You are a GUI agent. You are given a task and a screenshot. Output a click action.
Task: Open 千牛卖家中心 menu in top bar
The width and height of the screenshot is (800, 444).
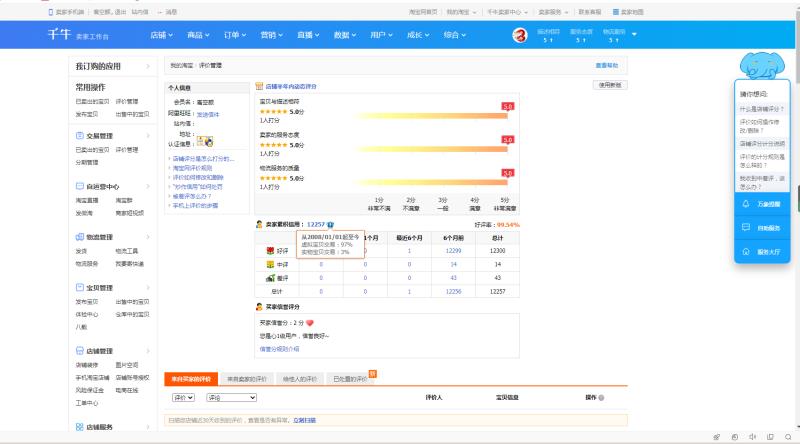pyautogui.click(x=507, y=12)
